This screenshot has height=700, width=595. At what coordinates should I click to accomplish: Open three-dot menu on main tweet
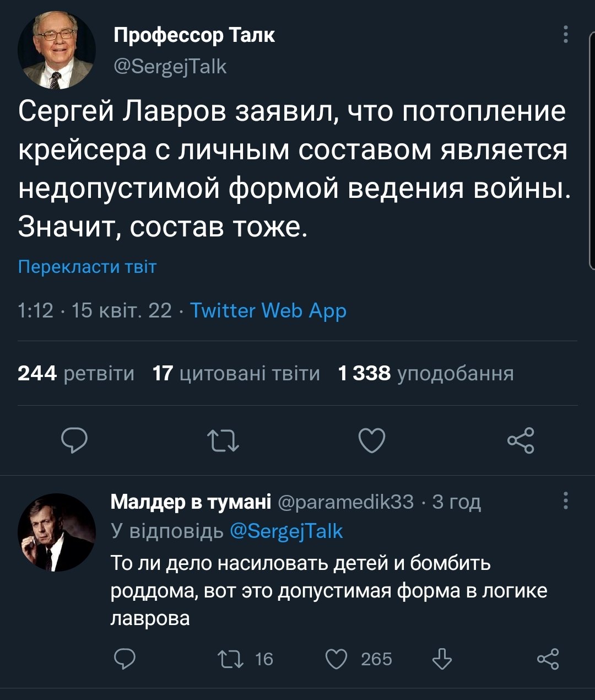566,35
